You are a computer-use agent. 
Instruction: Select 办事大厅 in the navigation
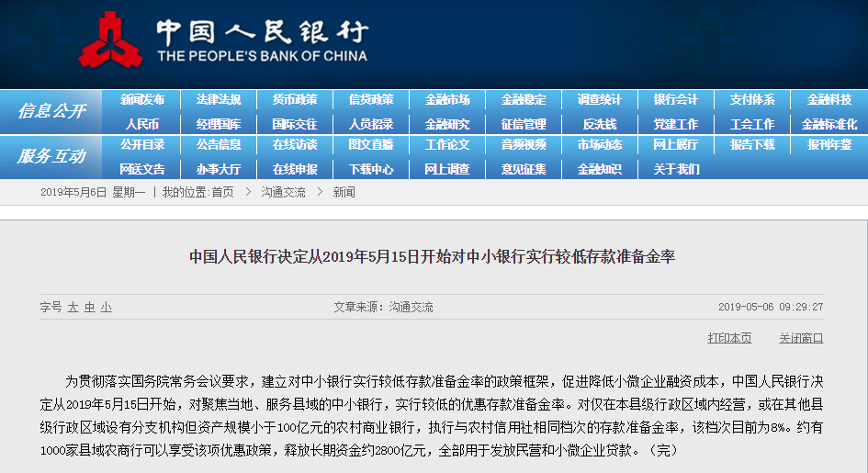[x=219, y=169]
